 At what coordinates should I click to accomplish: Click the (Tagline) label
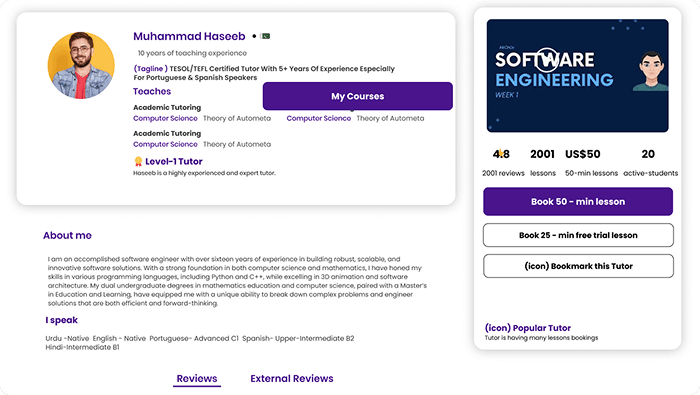click(150, 69)
